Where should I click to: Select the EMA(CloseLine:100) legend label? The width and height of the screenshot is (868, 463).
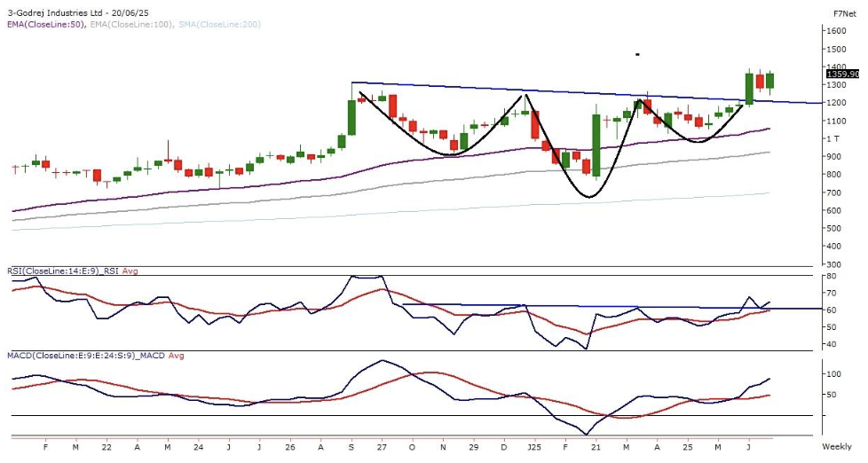click(x=131, y=24)
